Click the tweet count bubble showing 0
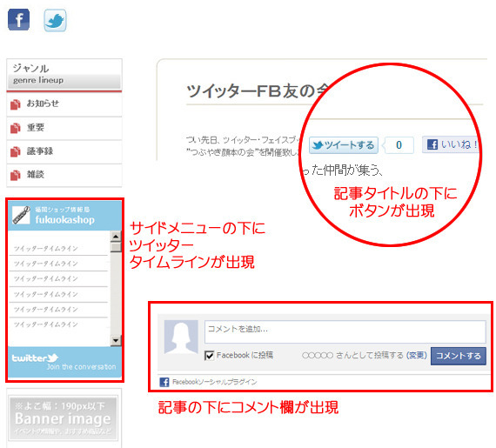This screenshot has height=448, width=496. pyautogui.click(x=399, y=145)
